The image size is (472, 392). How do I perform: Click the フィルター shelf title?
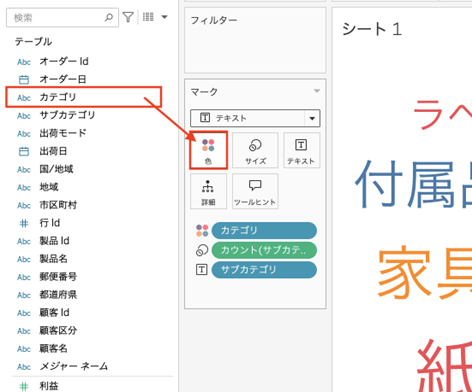[x=214, y=20]
